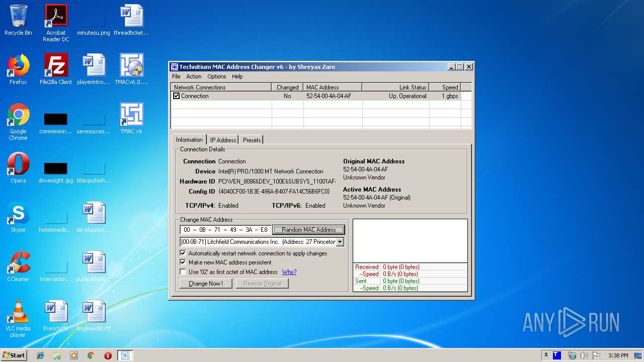644x362 pixels.
Task: Open Windows Explorer folder in taskbar
Action: coord(57,355)
